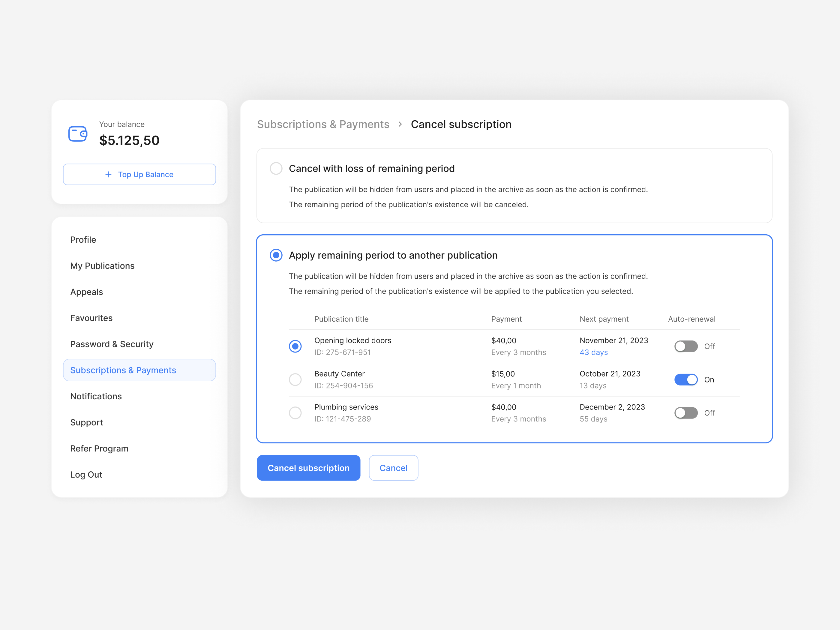Open Favourites in the sidebar
The width and height of the screenshot is (840, 630).
coord(91,318)
